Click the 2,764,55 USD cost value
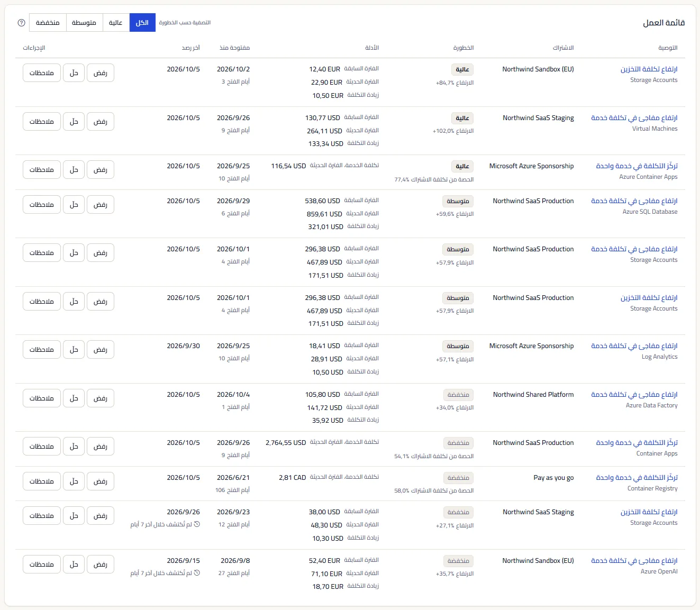 point(286,443)
